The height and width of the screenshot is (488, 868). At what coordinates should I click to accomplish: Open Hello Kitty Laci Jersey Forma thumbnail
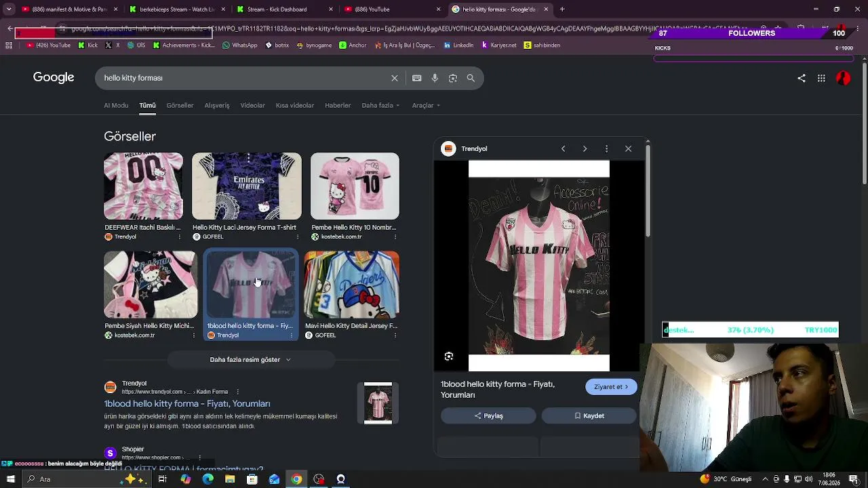coord(247,186)
